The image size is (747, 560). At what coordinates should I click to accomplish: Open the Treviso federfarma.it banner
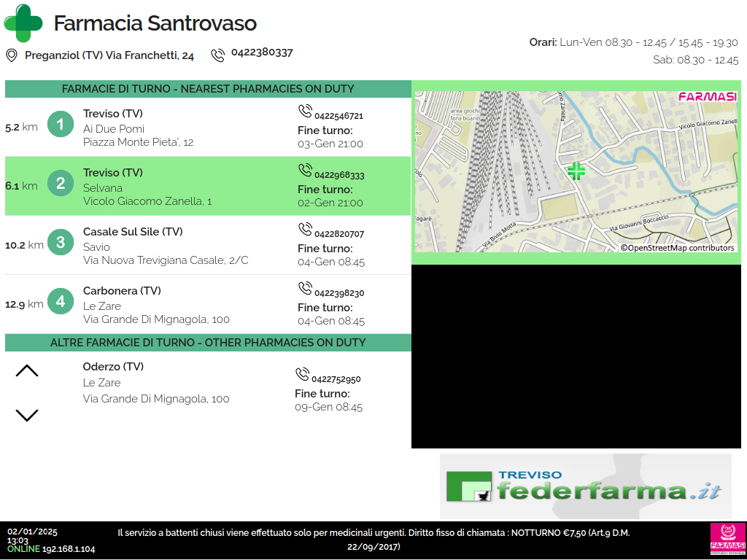click(x=585, y=486)
